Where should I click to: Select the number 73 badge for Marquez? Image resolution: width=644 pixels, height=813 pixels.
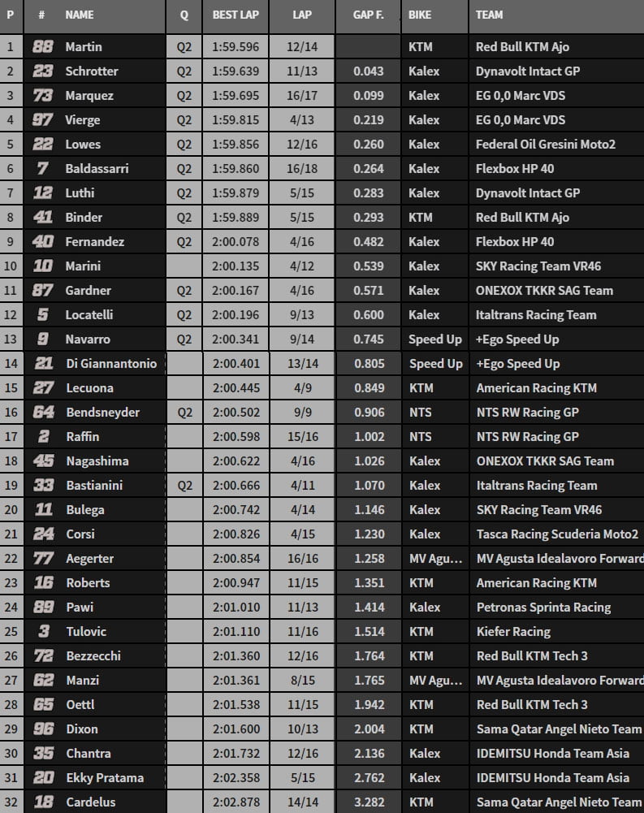pos(42,96)
